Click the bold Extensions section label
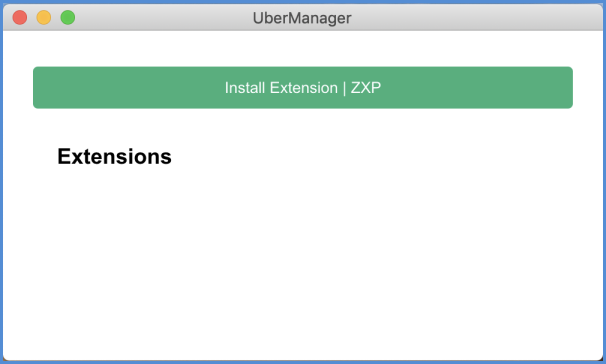 coord(114,156)
